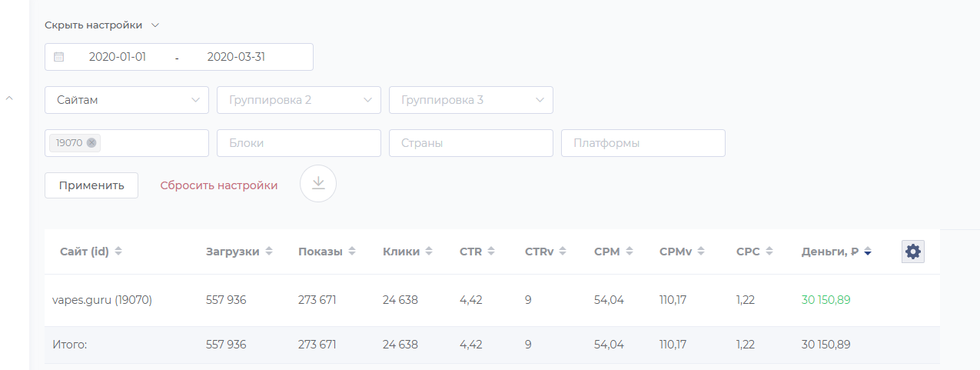This screenshot has width=980, height=370.
Task: Open Группировка 3 dropdown
Action: coord(471,100)
